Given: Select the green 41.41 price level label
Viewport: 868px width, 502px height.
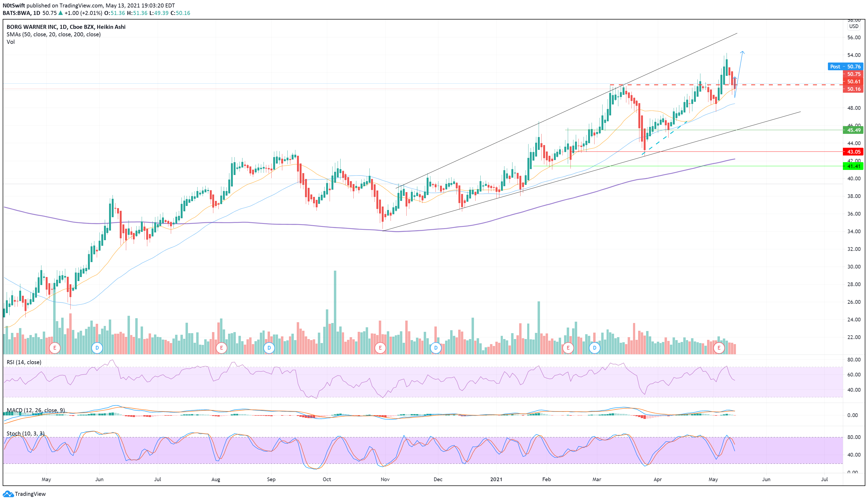Looking at the screenshot, I should click(853, 166).
